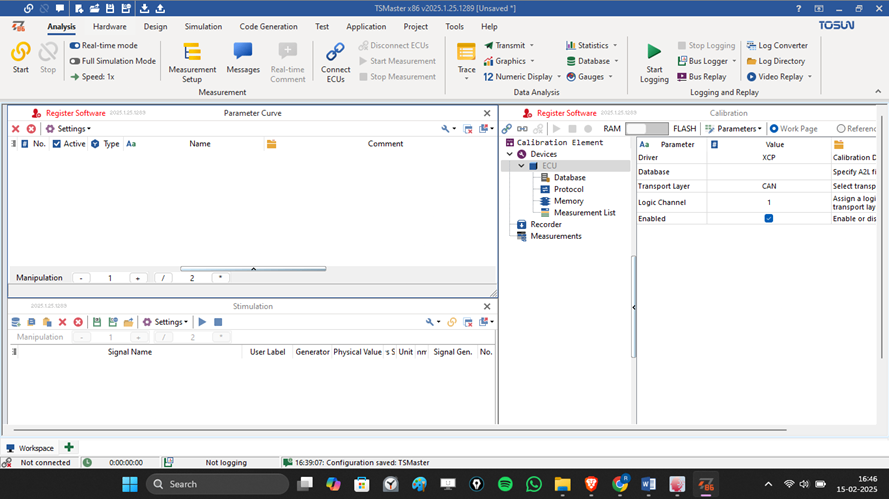
Task: Switch to Simulation ribbon tab
Action: click(x=203, y=27)
